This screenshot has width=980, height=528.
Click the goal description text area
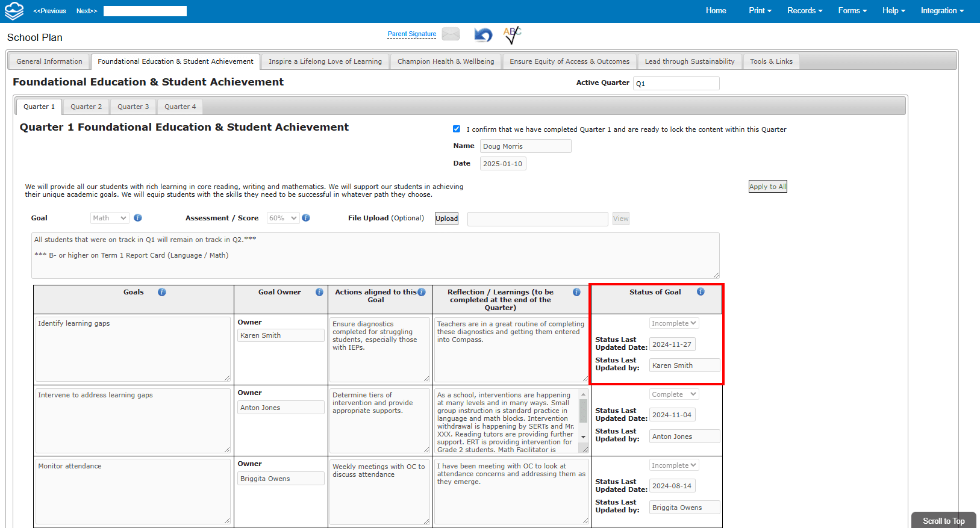[375, 255]
